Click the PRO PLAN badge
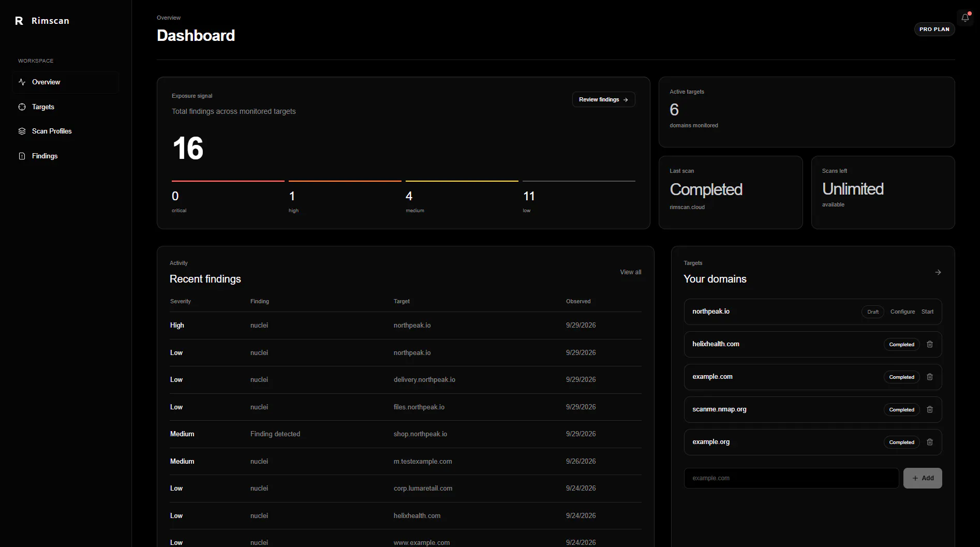This screenshot has width=980, height=547. click(x=934, y=29)
